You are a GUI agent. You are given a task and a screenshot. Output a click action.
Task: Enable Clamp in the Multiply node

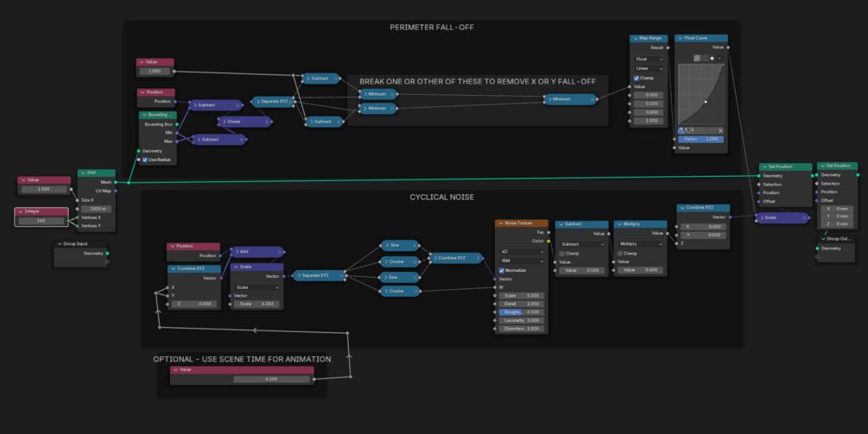[620, 253]
